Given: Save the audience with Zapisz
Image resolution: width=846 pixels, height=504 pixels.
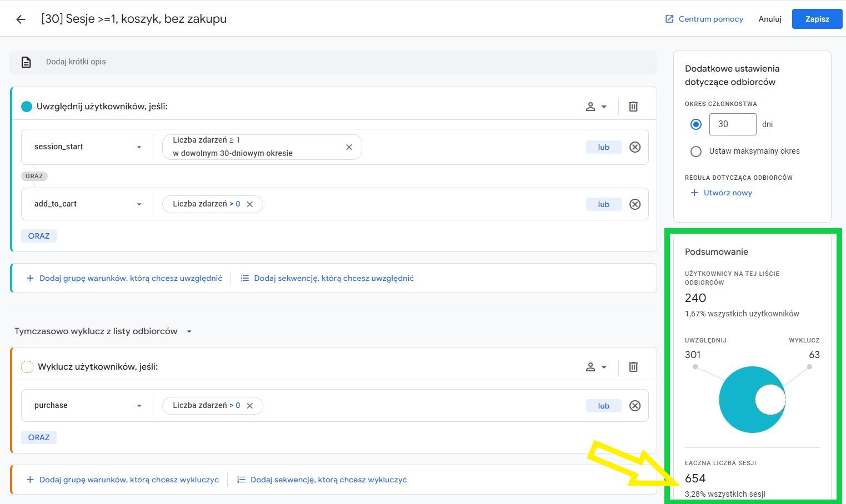Looking at the screenshot, I should tap(817, 19).
